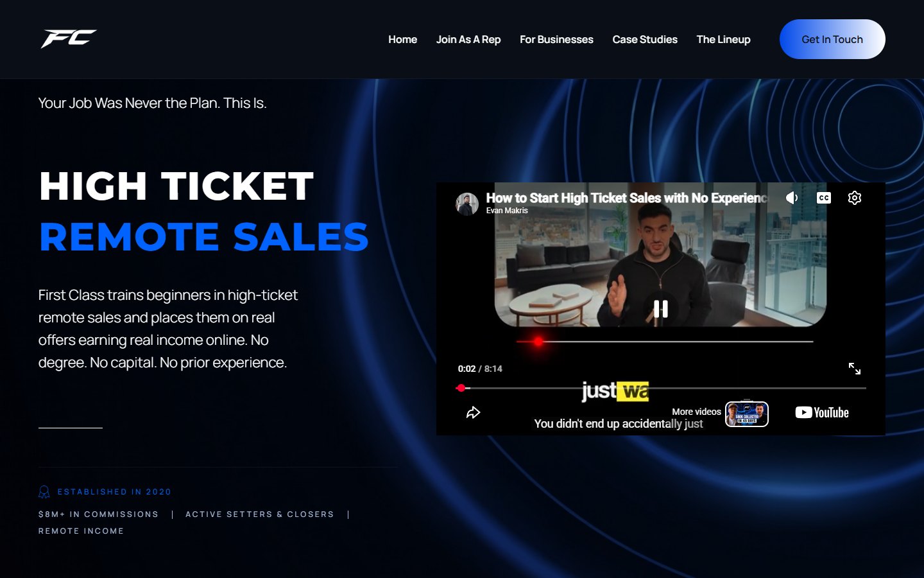924x578 pixels.
Task: Visit The Lineup page
Action: coord(723,39)
